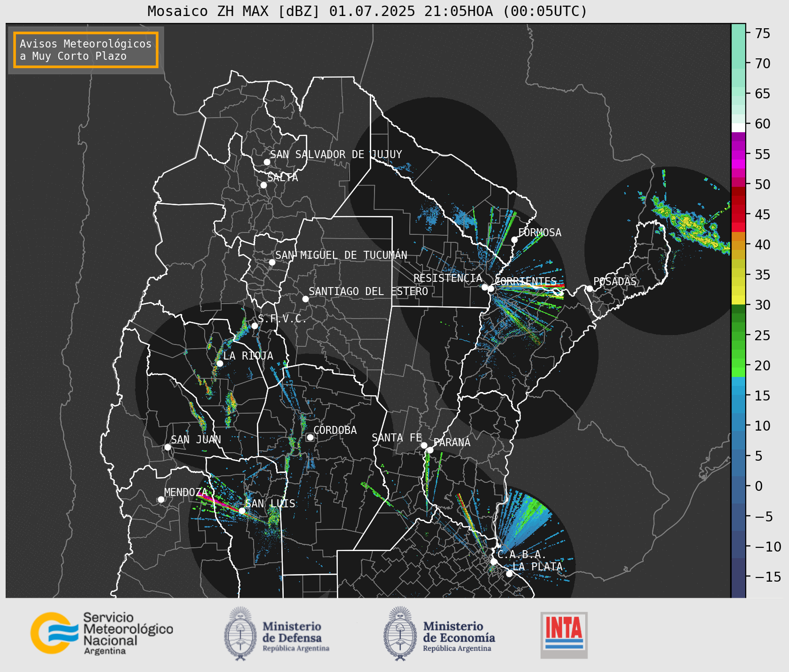Image resolution: width=789 pixels, height=672 pixels.
Task: Click the San Luis city marker
Action: [x=242, y=511]
